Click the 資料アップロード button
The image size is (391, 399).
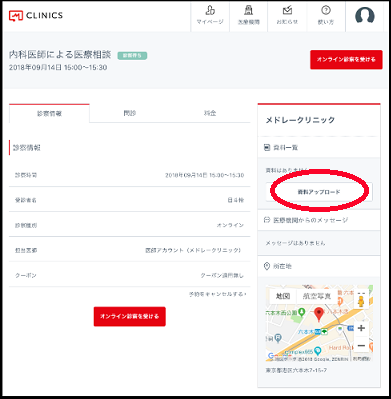(319, 192)
